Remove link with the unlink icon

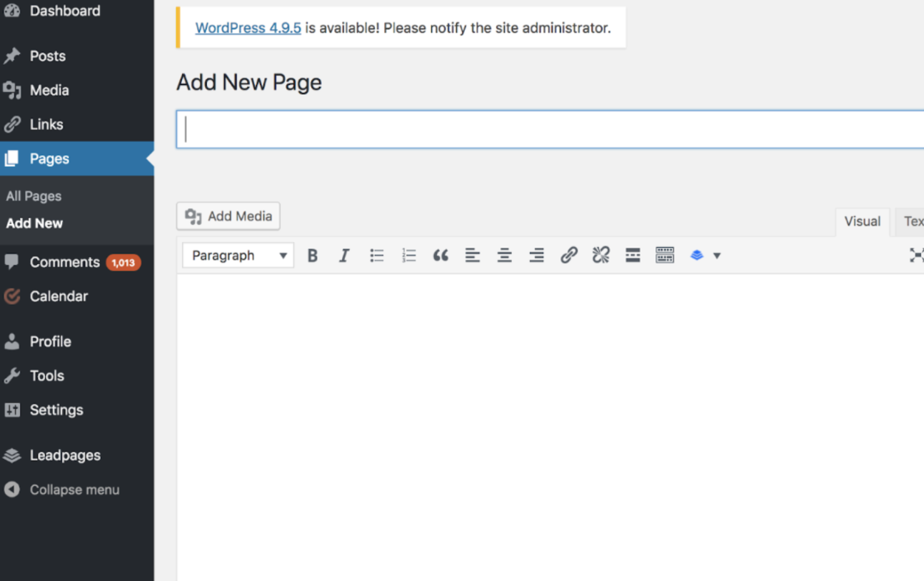[601, 256]
